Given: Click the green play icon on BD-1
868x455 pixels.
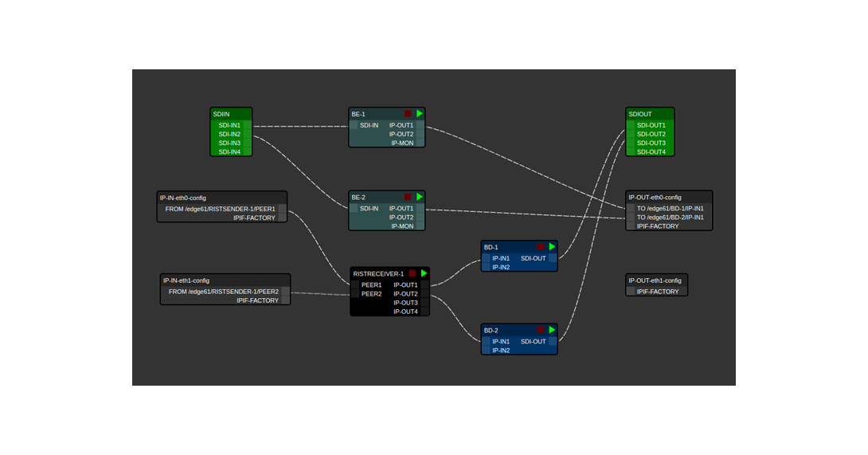Looking at the screenshot, I should pyautogui.click(x=552, y=247).
